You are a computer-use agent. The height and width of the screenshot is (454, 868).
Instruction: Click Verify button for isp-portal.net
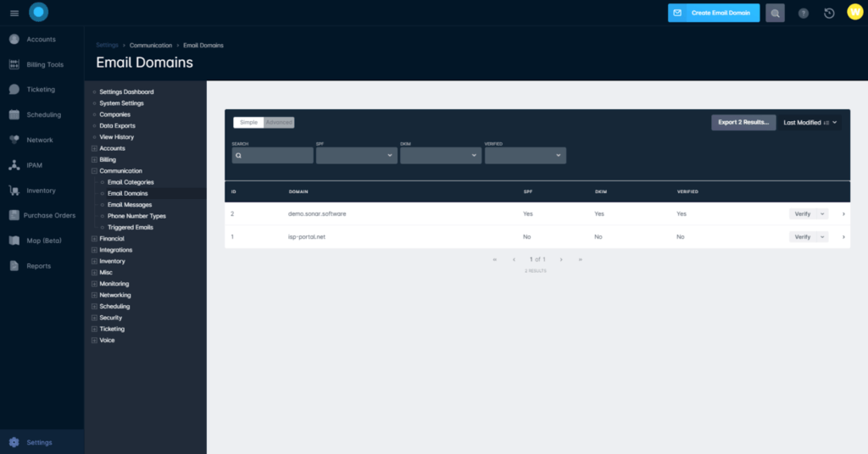coord(803,236)
